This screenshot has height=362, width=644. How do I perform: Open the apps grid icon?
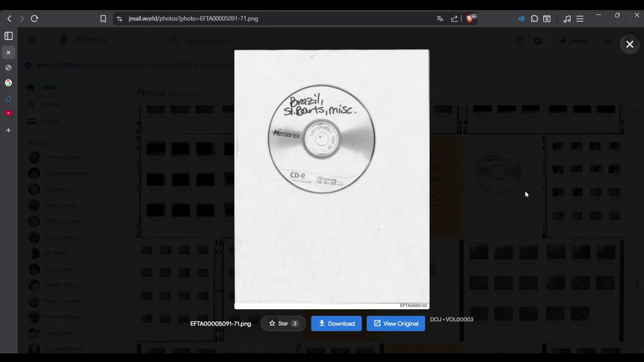pos(608,41)
